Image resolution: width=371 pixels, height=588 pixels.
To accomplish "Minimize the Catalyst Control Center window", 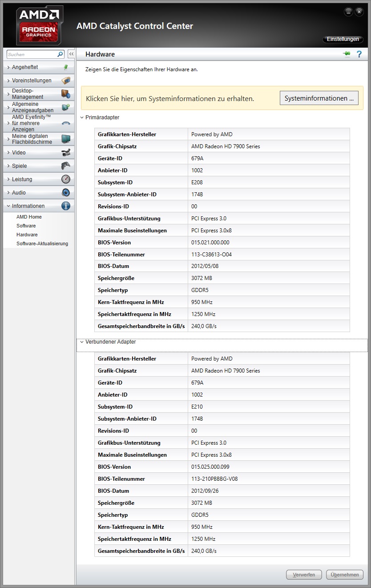I will (x=349, y=12).
